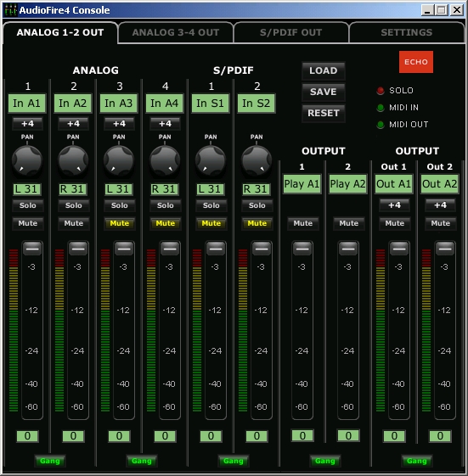Mute the Analog 1 input channel

tap(28, 223)
